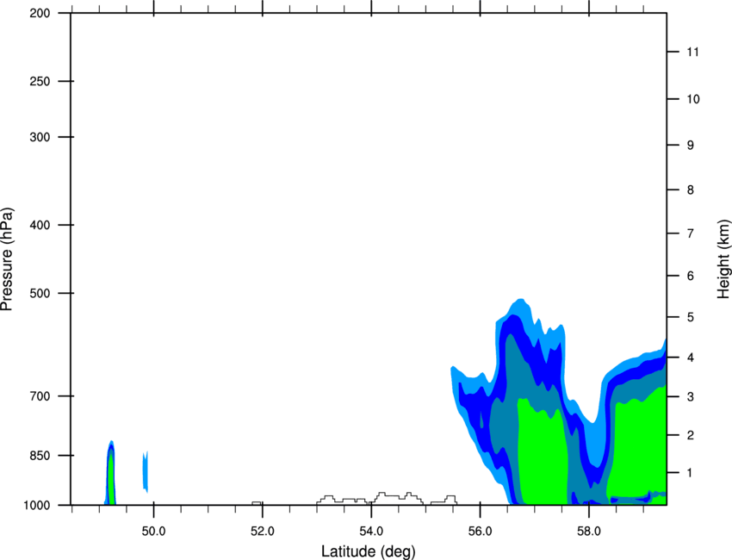The image size is (732, 560).
Task: Click the 56.0 latitude tick label
Action: pos(481,532)
